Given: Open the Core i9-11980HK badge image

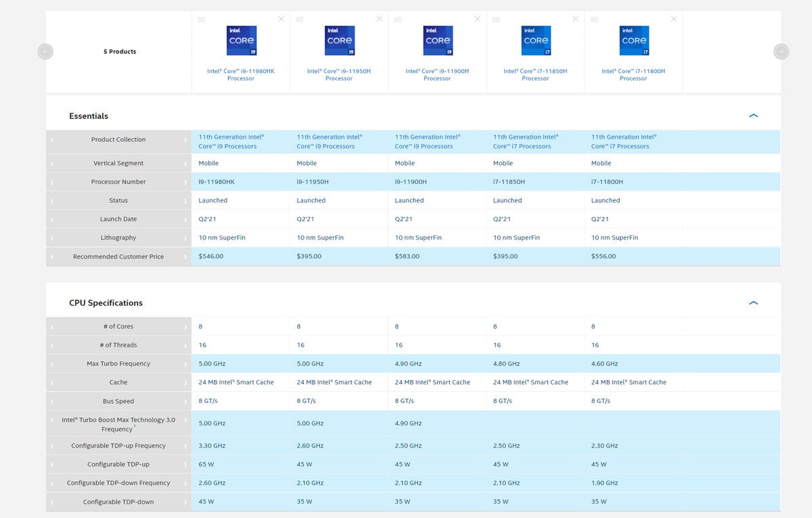Looking at the screenshot, I should (x=241, y=41).
